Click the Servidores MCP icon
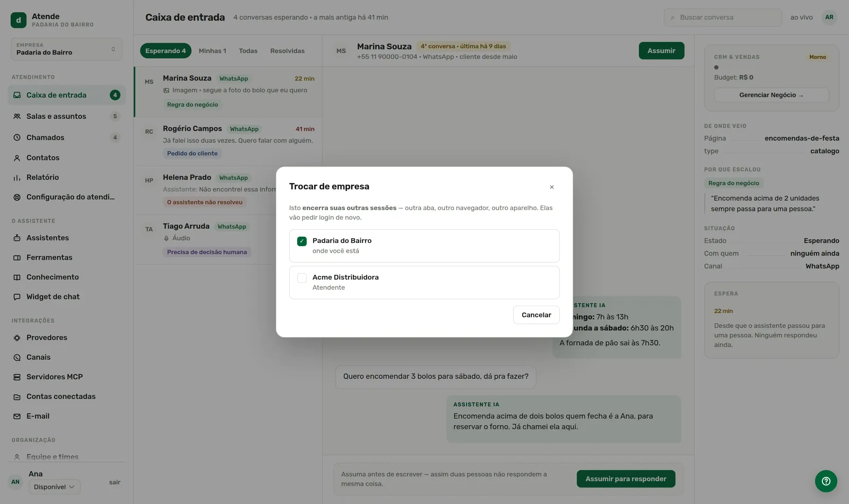Viewport: 849px width, 504px height. pos(17,377)
